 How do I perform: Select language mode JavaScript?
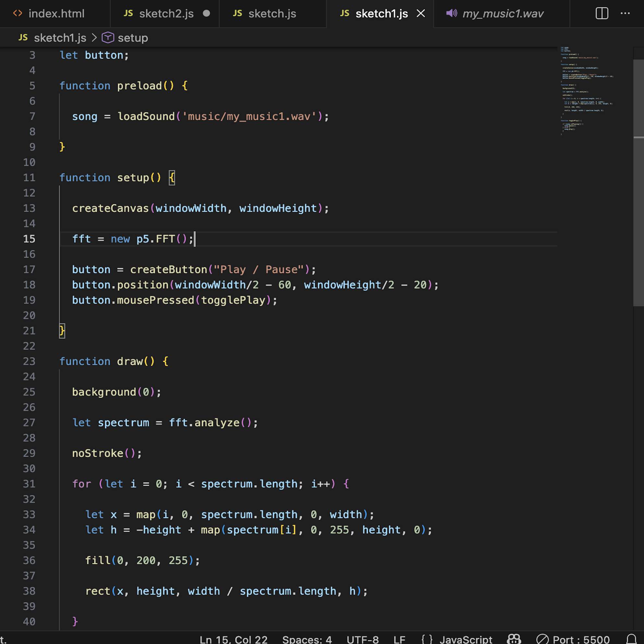[x=466, y=639]
